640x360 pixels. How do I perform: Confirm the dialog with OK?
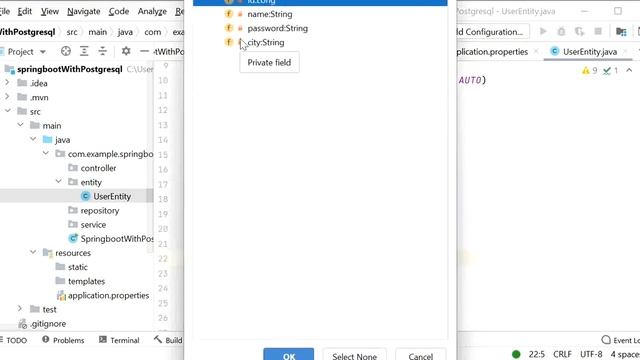tap(289, 355)
